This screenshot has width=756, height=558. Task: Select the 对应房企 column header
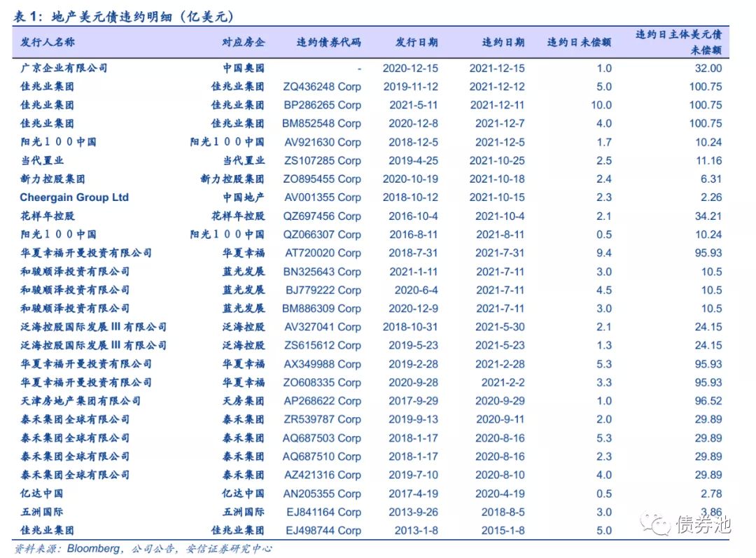[x=244, y=42]
